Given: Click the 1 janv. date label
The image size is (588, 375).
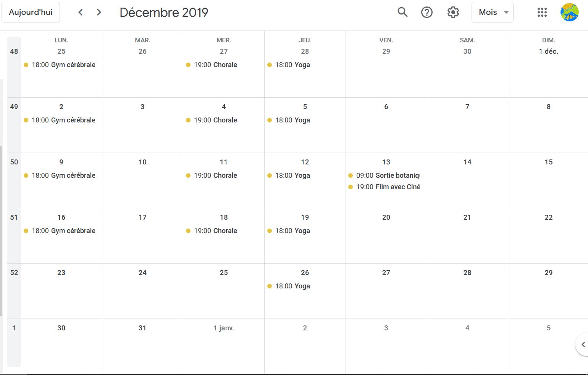Looking at the screenshot, I should point(224,328).
